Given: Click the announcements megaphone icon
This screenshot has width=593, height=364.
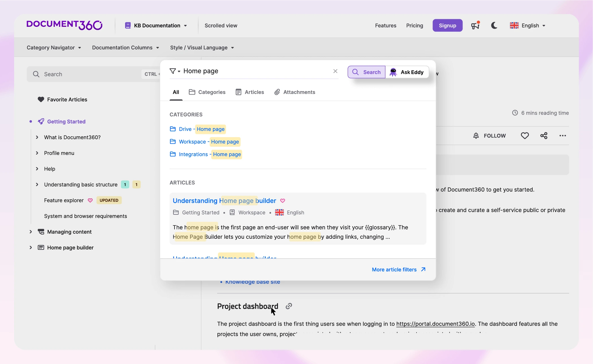Looking at the screenshot, I should click(x=476, y=25).
